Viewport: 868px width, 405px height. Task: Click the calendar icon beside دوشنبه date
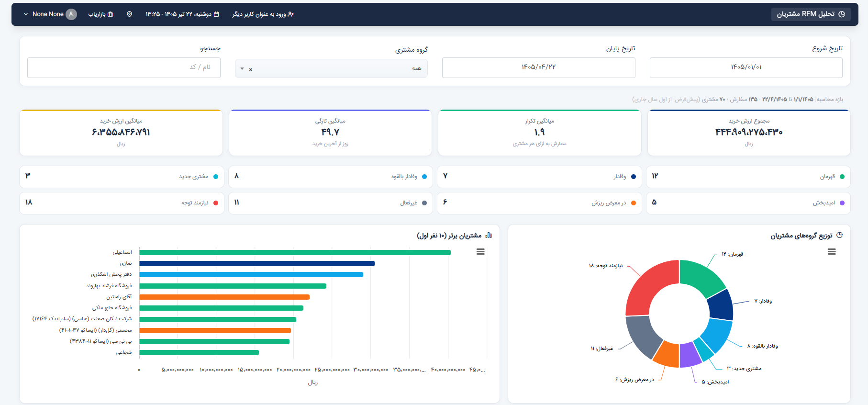coord(216,14)
